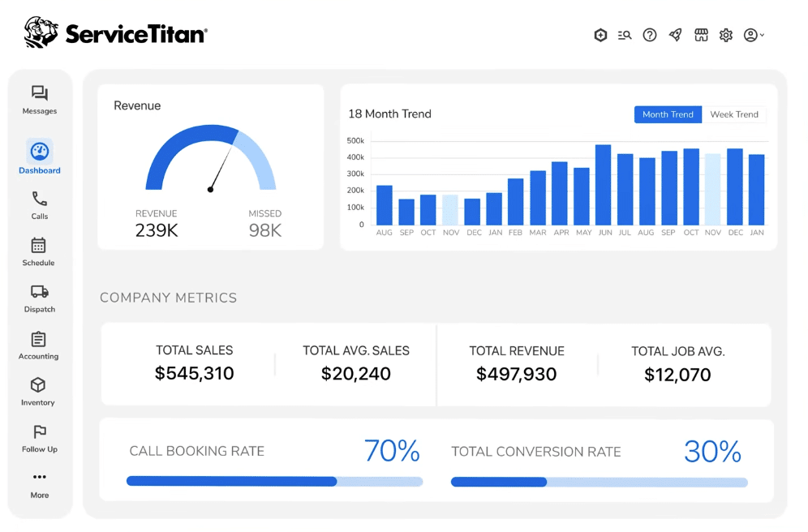Open the Schedule calendar icon
808x532 pixels.
coord(38,245)
